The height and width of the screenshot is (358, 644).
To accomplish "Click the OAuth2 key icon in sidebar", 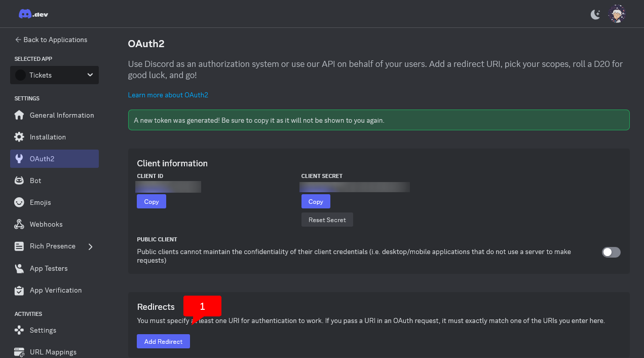I will click(x=18, y=159).
